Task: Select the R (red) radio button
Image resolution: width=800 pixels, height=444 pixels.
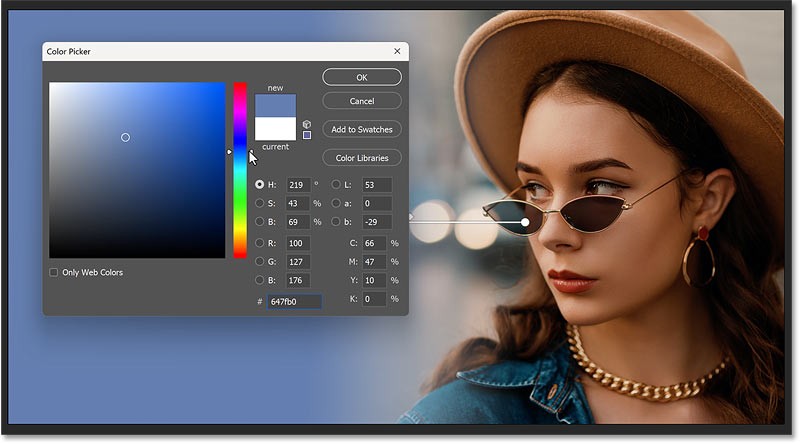Action: point(260,243)
